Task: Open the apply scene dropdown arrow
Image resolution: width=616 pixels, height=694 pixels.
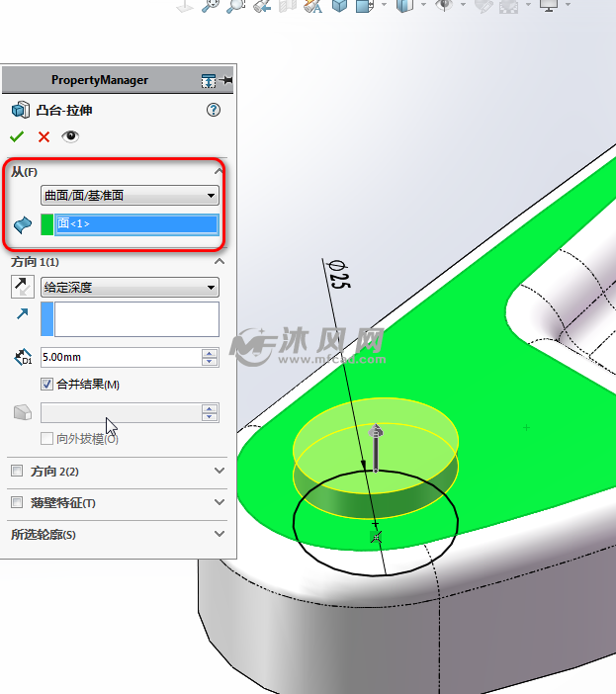Action: (528, 4)
